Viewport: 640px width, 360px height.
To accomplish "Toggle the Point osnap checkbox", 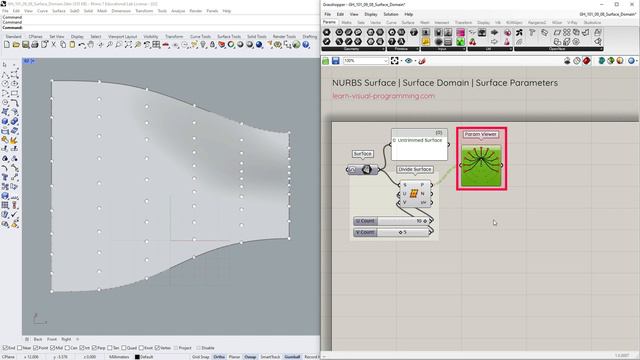I will point(35,348).
